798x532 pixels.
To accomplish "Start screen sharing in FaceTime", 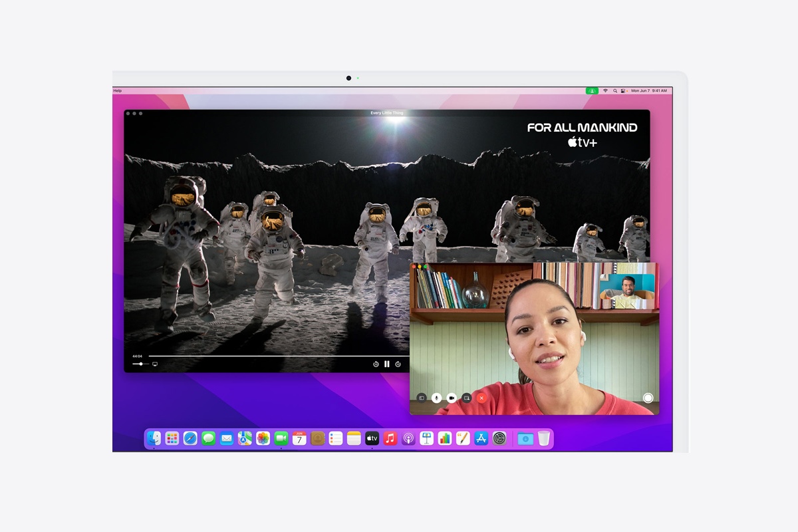I will (x=467, y=398).
